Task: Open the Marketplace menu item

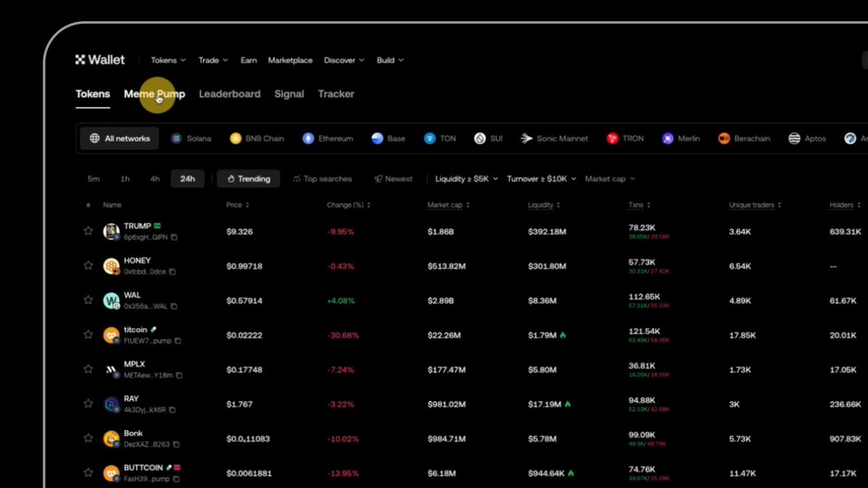Action: pyautogui.click(x=290, y=61)
